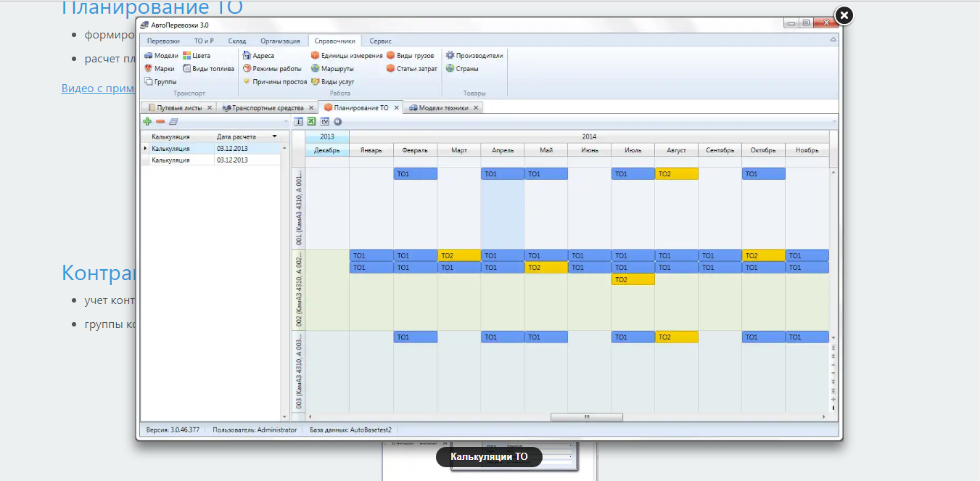Click the round gray toolbar icon
Image resolution: width=980 pixels, height=481 pixels.
(x=337, y=121)
